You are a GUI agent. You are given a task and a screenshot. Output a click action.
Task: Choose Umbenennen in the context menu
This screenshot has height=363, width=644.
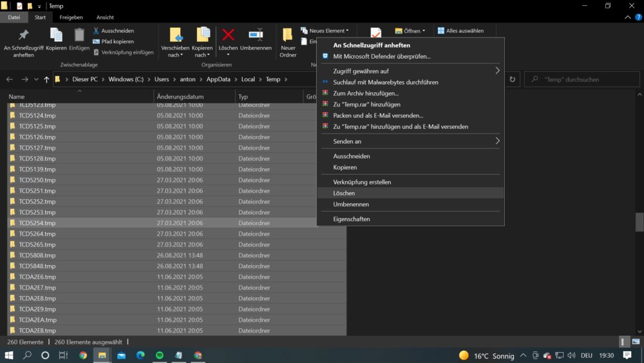coord(410,204)
